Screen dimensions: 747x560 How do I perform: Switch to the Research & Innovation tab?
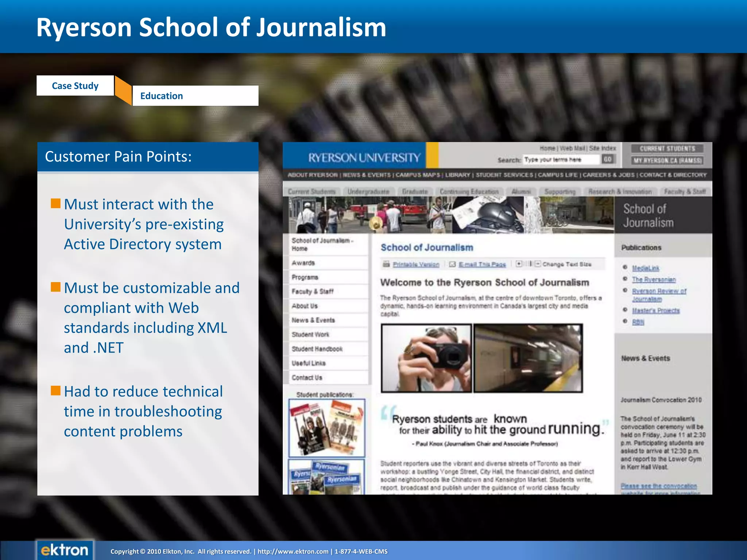click(620, 191)
